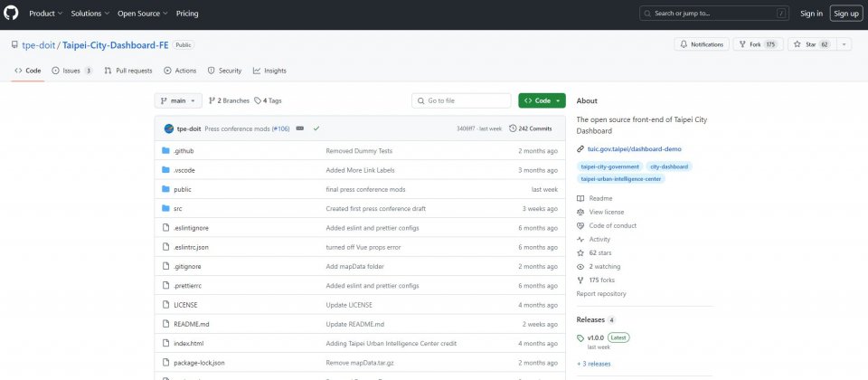The image size is (868, 380).
Task: View 2 Branches link
Action: tap(229, 100)
